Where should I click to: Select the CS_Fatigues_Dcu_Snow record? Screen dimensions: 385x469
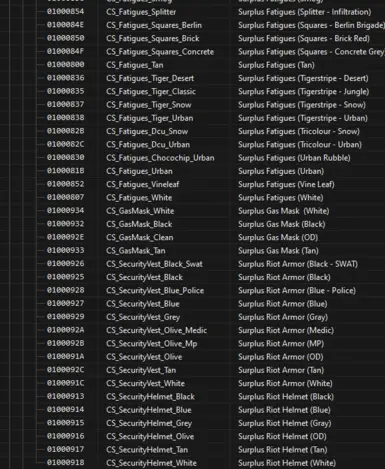point(210,131)
